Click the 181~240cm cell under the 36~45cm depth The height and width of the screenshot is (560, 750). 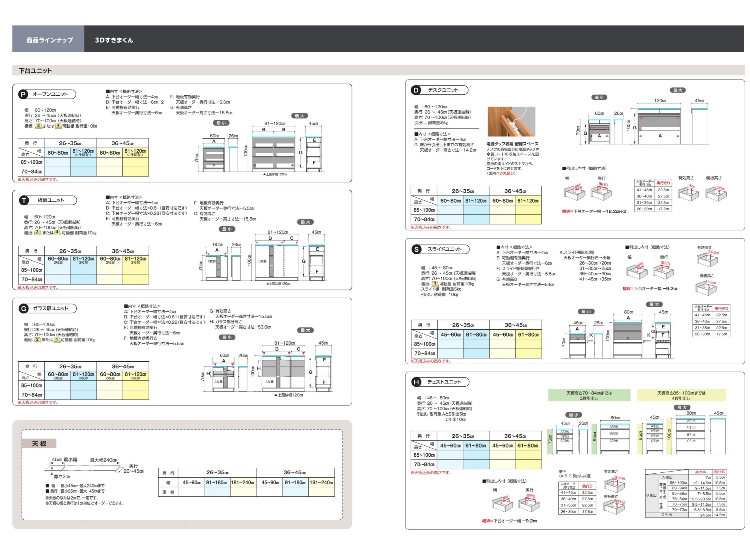321,482
